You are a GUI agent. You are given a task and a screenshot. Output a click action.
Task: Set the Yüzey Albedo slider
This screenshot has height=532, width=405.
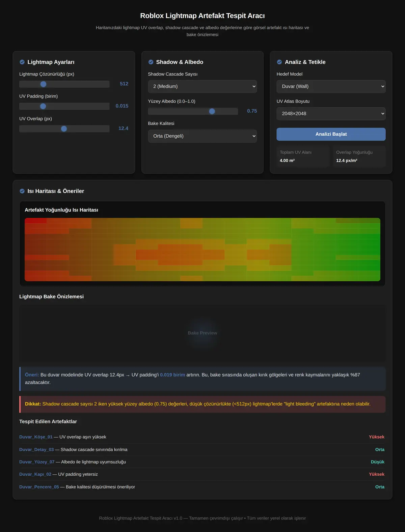tap(193, 111)
